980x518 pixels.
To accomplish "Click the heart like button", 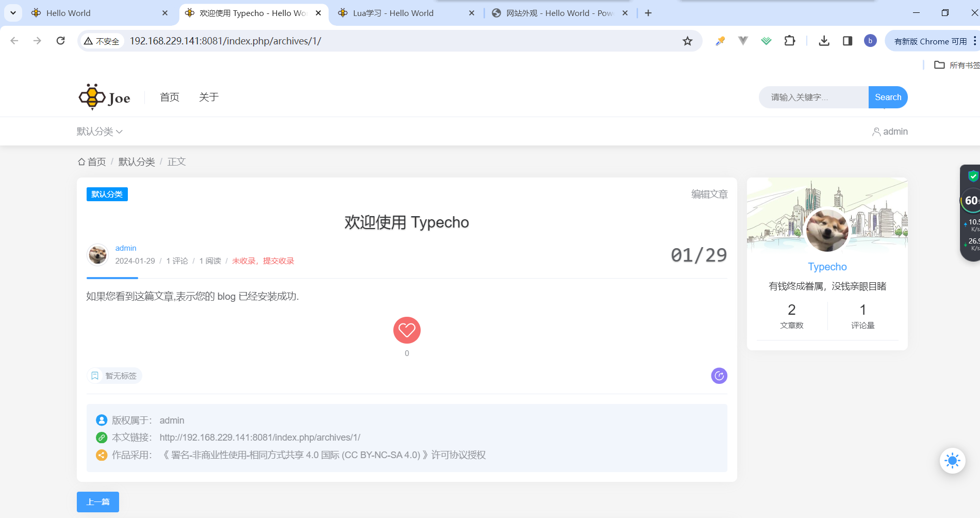I will click(407, 330).
